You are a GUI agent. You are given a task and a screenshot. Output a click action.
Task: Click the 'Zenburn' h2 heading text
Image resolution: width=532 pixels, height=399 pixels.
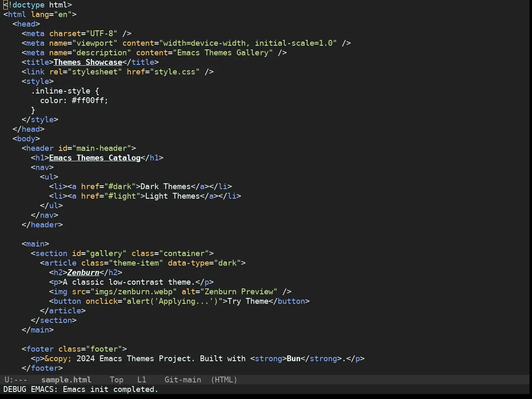click(84, 273)
